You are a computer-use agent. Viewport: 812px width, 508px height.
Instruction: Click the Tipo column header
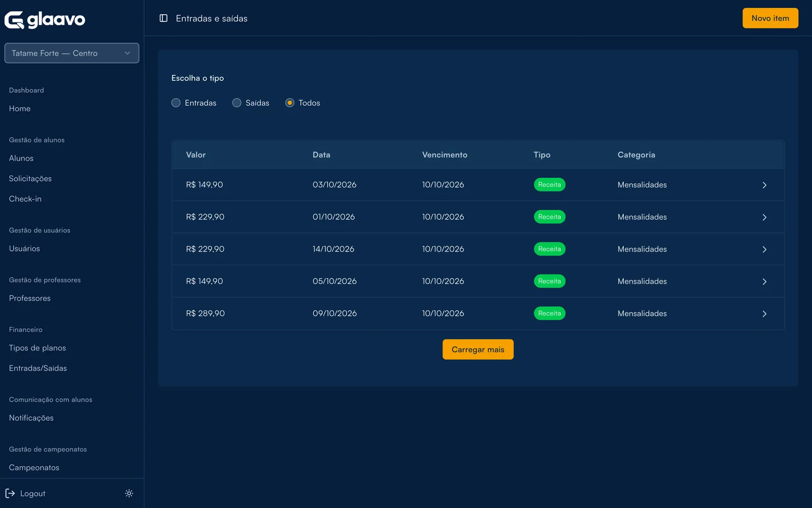click(x=542, y=155)
